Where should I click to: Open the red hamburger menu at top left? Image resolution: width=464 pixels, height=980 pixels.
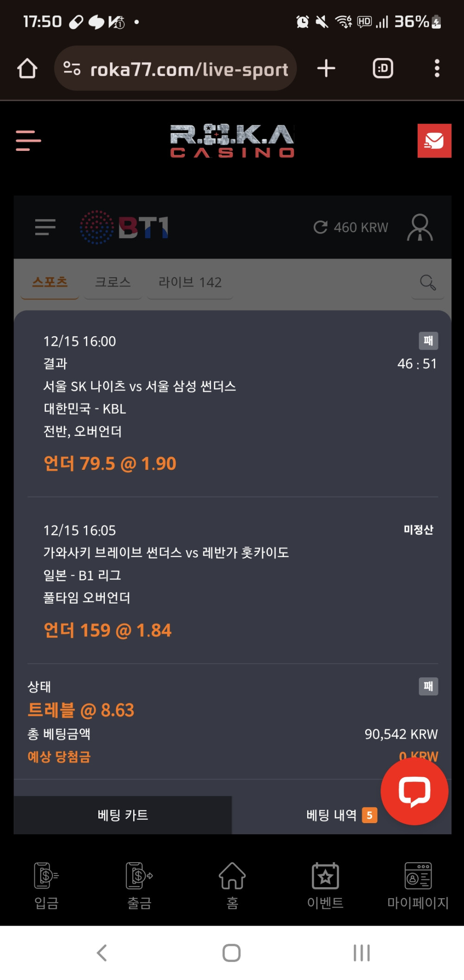(28, 140)
